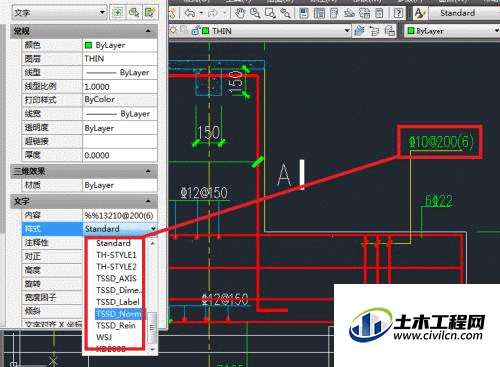Screen dimensions: 500x367
Task: Choose WSJ in the style list
Action: click(104, 337)
